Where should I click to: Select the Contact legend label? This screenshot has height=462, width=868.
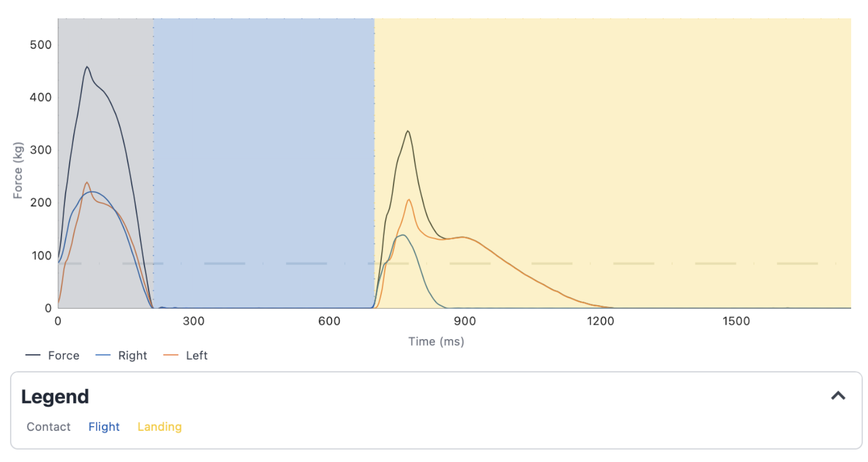click(49, 427)
